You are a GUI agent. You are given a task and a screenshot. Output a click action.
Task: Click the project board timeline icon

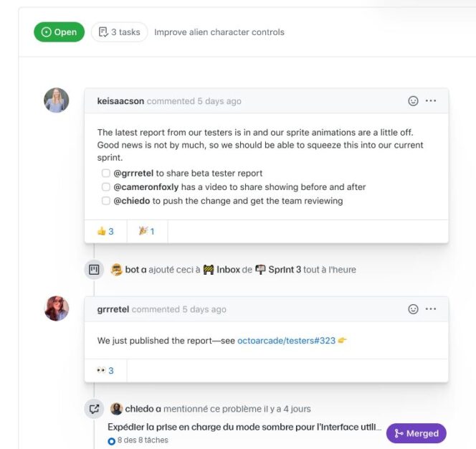(x=94, y=270)
